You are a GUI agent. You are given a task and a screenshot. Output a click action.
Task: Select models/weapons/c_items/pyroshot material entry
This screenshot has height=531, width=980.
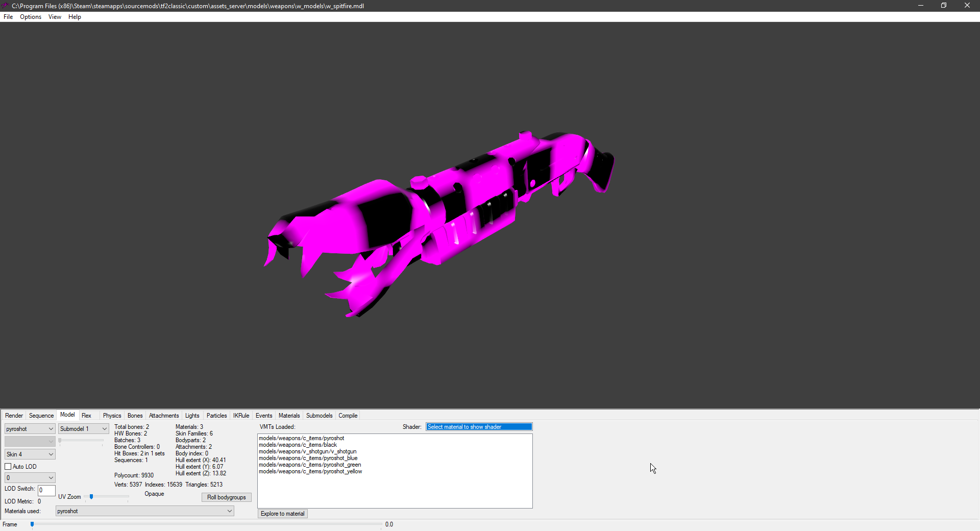pos(301,438)
